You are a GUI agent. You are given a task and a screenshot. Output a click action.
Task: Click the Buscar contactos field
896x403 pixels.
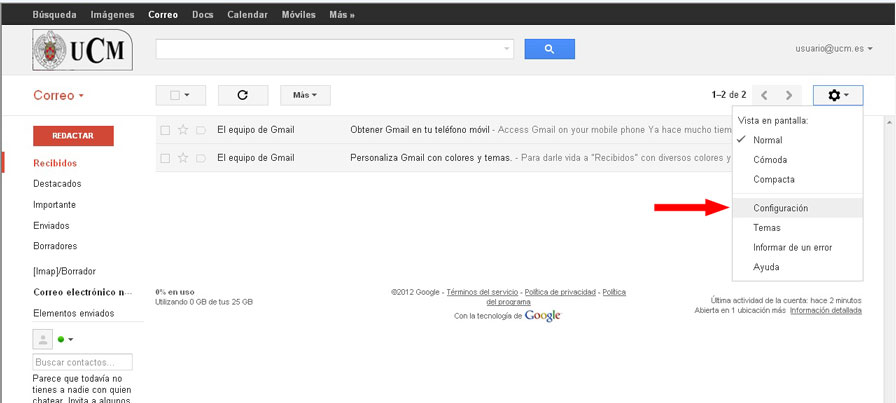pos(83,362)
